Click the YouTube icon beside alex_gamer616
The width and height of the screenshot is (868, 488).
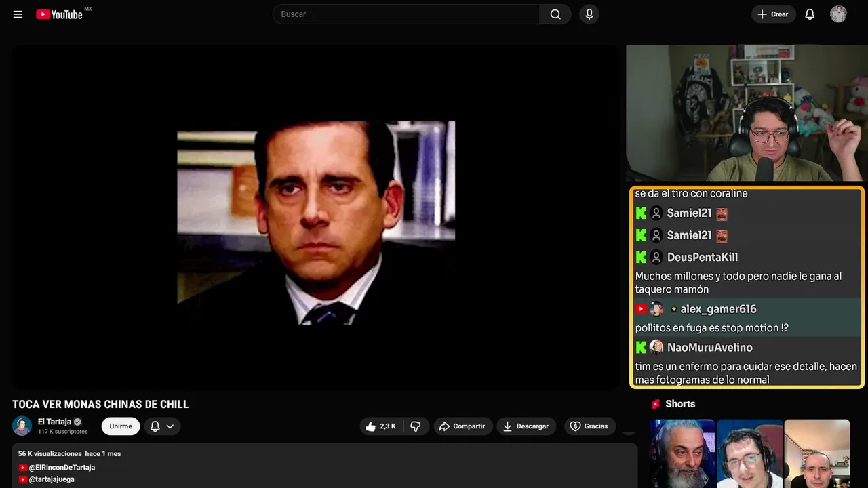pyautogui.click(x=641, y=309)
